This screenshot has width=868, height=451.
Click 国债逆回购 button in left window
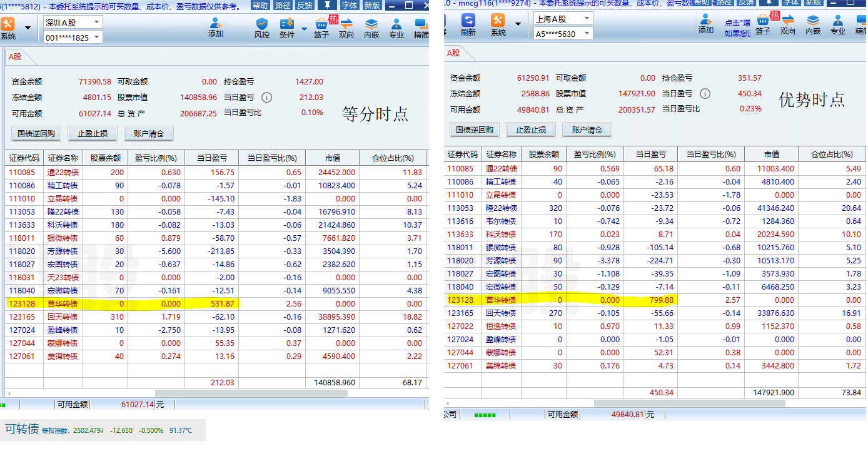36,133
